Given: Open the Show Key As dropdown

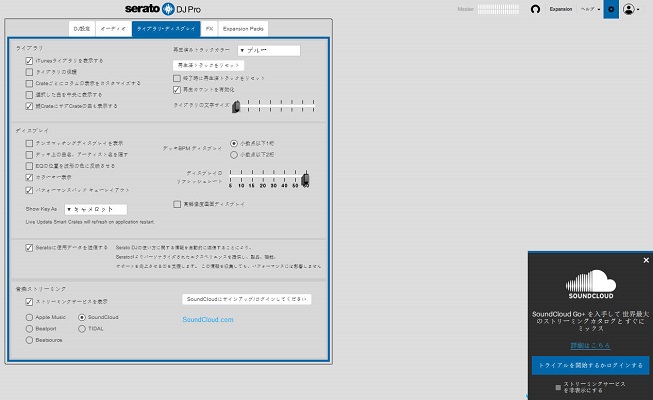Looking at the screenshot, I should [96, 209].
